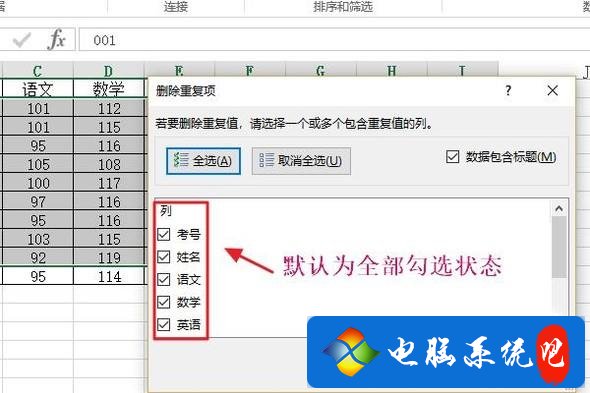
Task: Click cell with value 112
Action: pyautogui.click(x=109, y=109)
